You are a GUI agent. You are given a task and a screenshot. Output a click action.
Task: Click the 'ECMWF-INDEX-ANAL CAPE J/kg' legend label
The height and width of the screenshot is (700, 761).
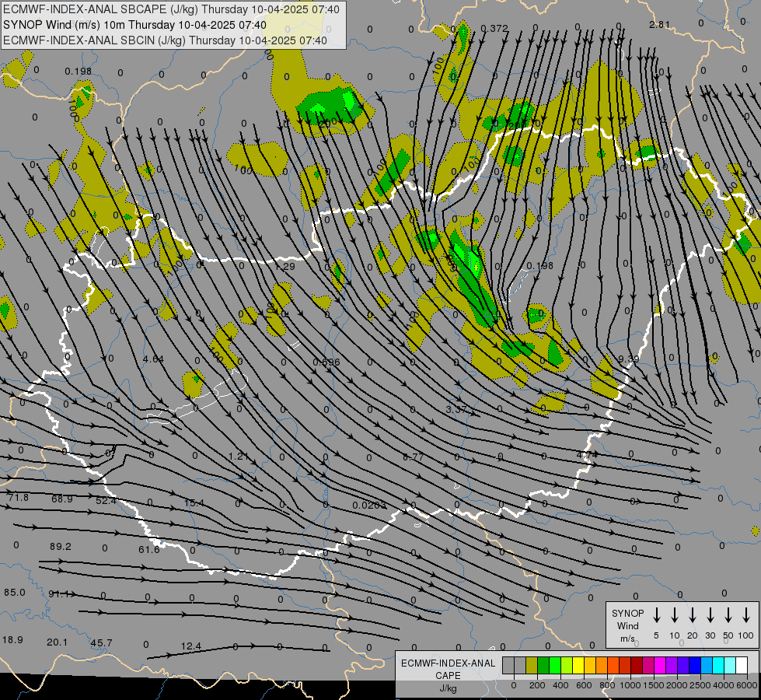click(x=448, y=675)
